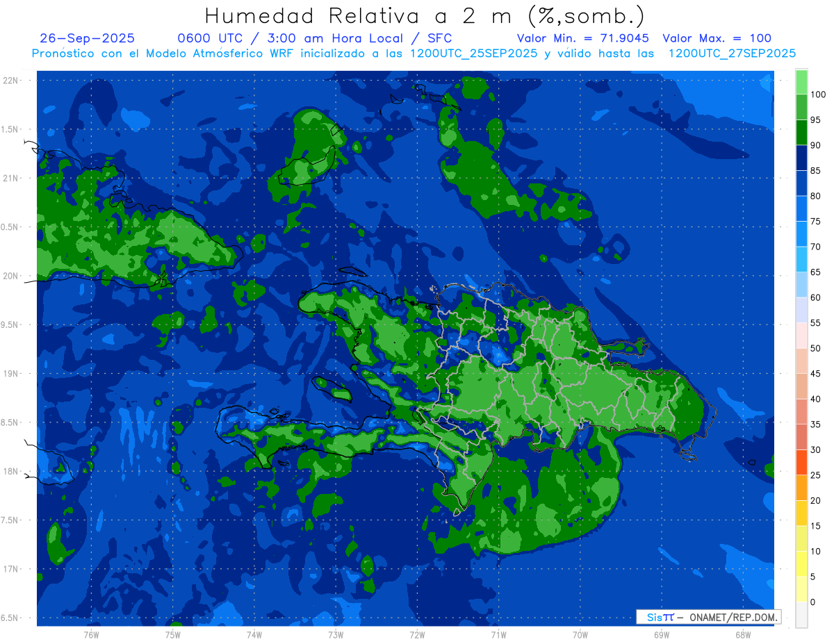Screen dimensions: 834x644
Task: Click the legend value label 0
Action: coord(812,602)
